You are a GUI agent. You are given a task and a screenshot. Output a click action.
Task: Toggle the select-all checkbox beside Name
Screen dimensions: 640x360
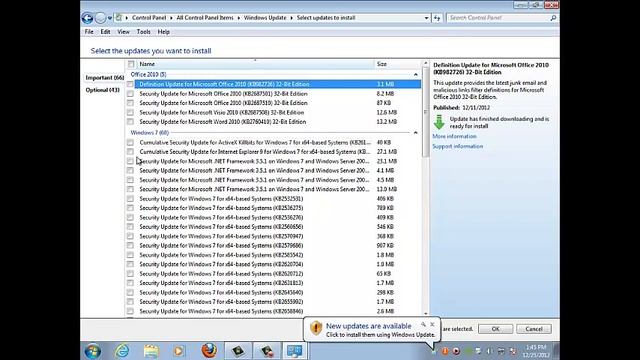coord(131,64)
